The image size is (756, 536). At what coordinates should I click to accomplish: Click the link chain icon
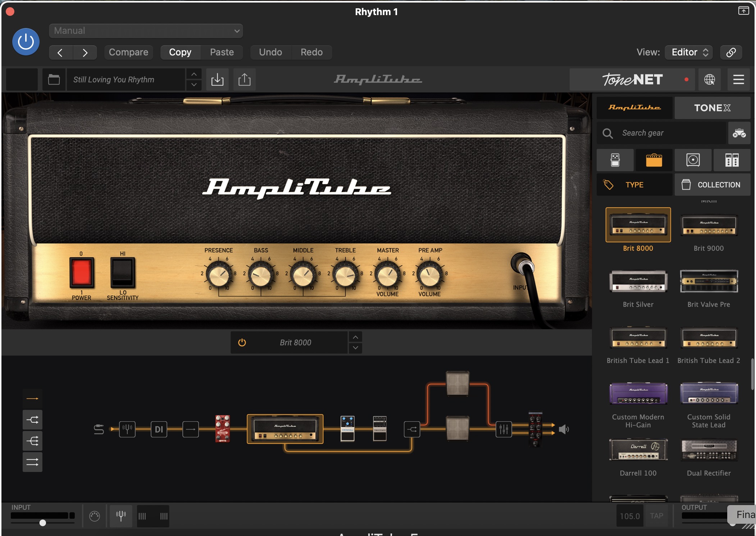(731, 53)
